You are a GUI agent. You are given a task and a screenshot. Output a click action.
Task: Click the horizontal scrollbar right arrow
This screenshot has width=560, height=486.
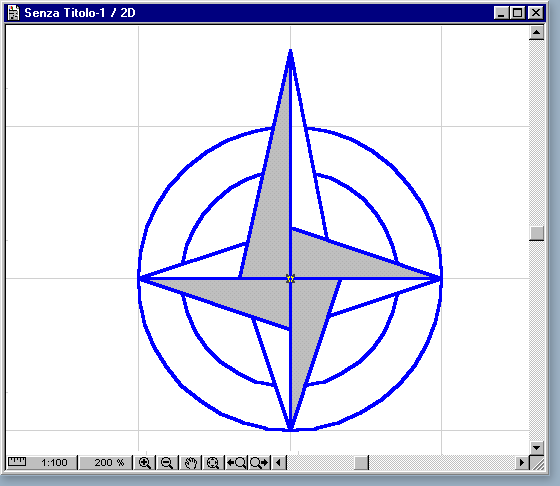coord(522,463)
